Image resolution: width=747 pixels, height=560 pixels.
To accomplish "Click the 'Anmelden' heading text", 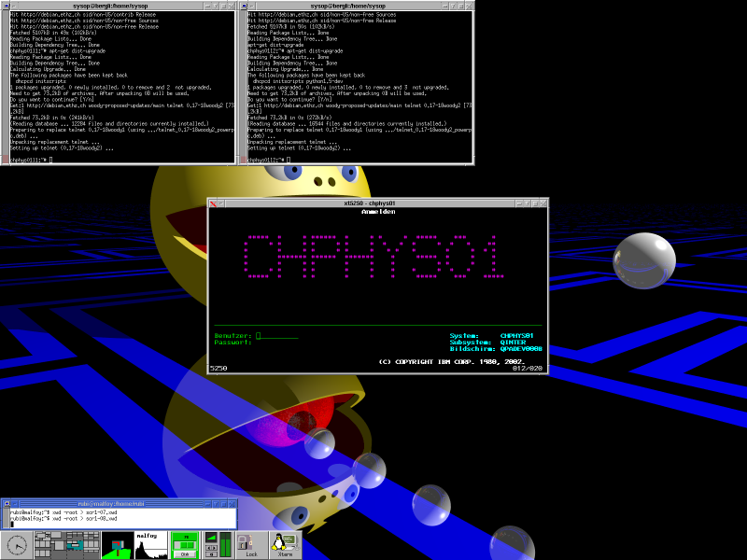I will 378,212.
